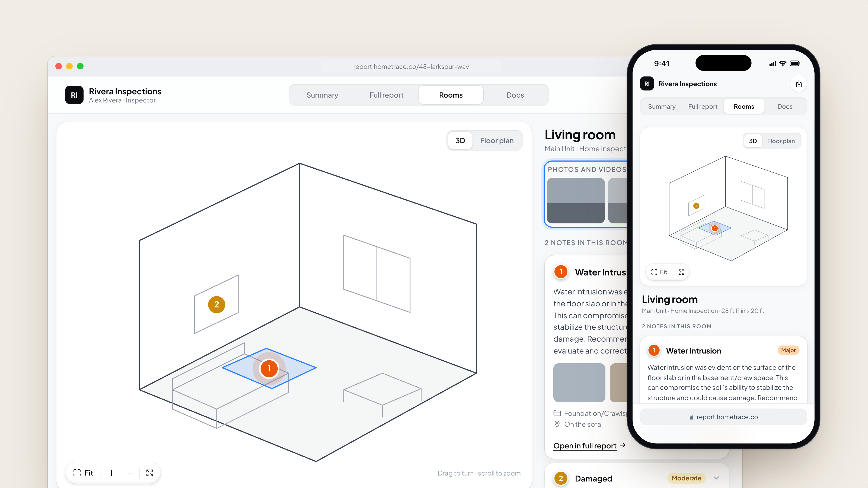Open the first photo thumbnail under Photos and Videos

point(576,201)
